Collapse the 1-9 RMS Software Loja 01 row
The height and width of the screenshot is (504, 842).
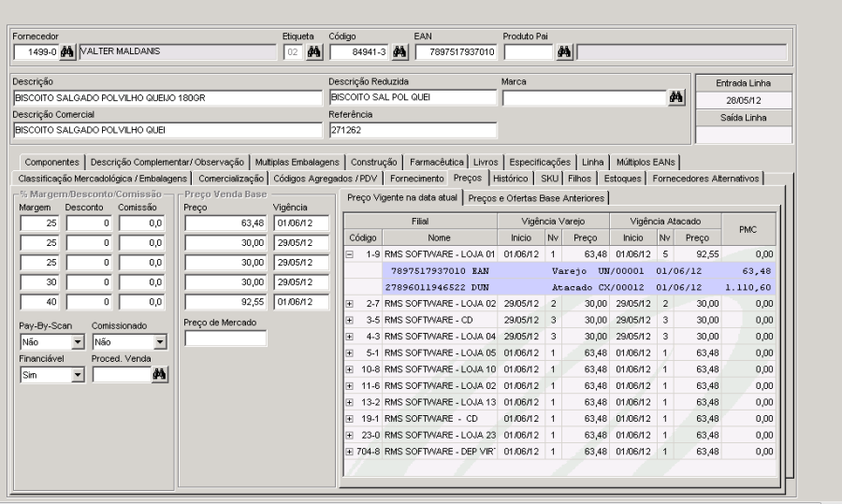[348, 252]
